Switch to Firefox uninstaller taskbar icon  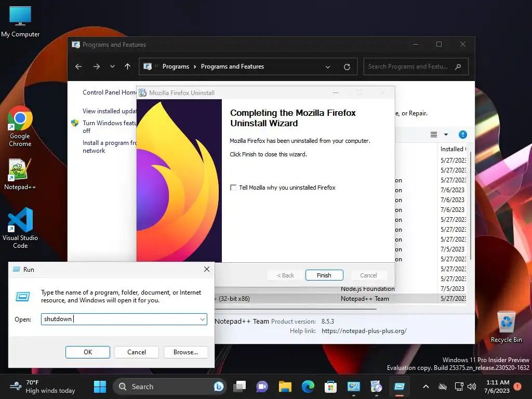coord(376,387)
